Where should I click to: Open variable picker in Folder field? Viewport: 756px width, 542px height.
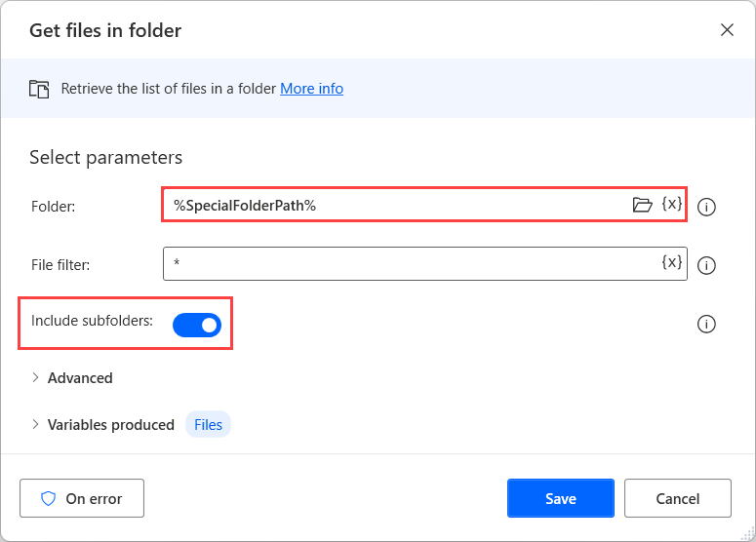pyautogui.click(x=671, y=205)
